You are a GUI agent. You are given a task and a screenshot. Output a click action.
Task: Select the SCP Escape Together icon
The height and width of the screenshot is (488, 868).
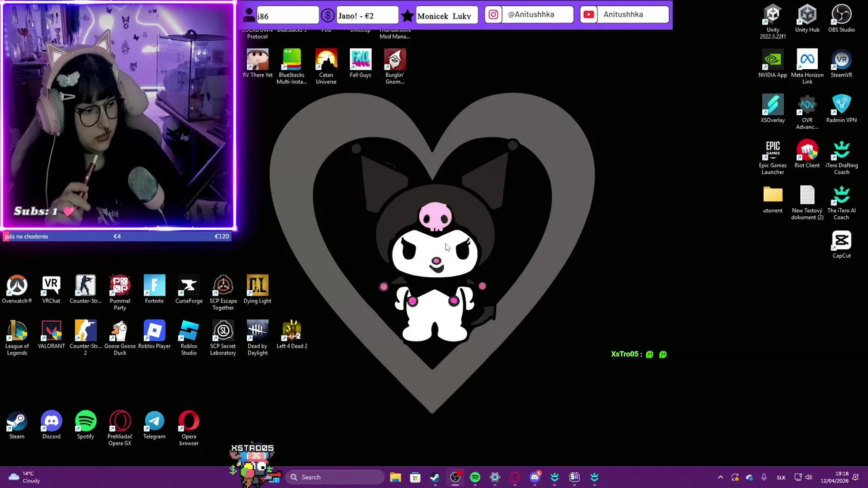pyautogui.click(x=223, y=293)
